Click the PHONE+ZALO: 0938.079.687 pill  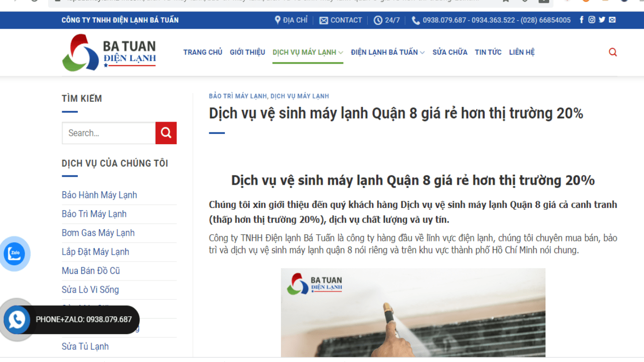[84, 320]
